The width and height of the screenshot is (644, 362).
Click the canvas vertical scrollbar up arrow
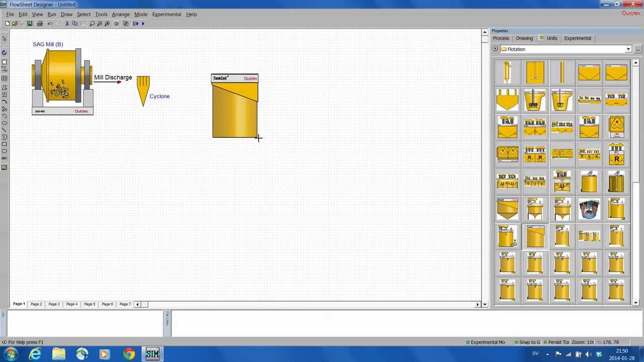pyautogui.click(x=485, y=32)
